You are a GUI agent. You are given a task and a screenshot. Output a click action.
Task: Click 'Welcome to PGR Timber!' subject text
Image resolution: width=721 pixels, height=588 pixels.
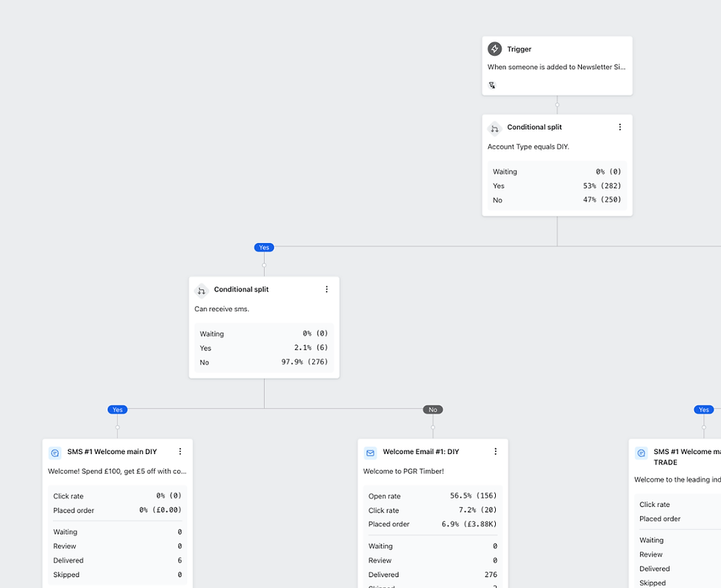point(404,472)
